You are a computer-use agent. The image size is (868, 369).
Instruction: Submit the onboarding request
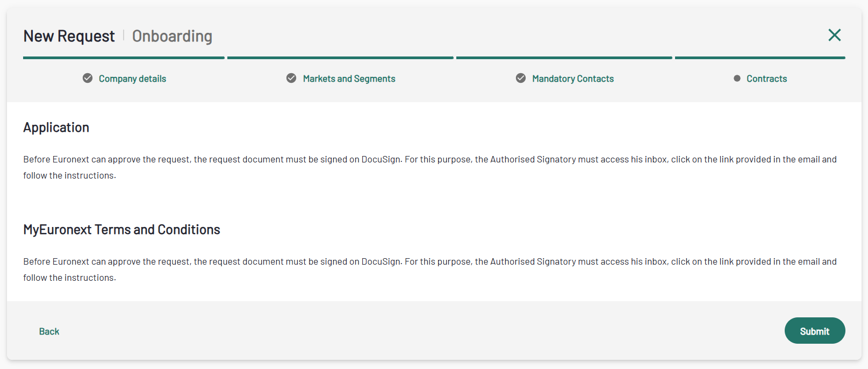815,331
